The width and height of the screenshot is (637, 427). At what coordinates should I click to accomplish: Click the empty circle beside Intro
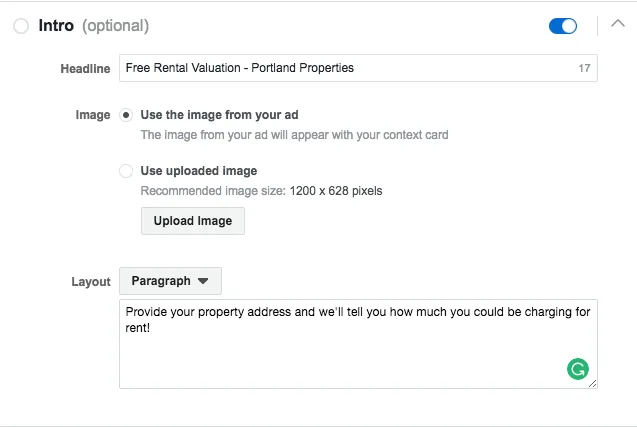click(x=21, y=26)
